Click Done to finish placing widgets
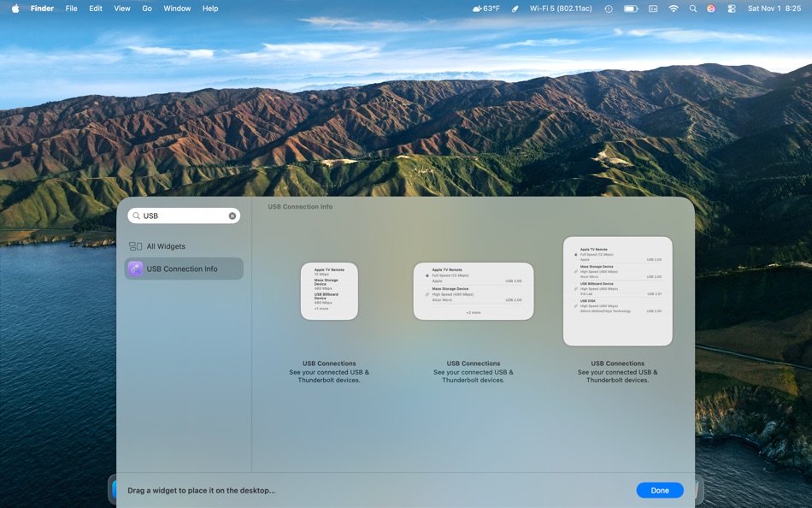 click(x=659, y=490)
